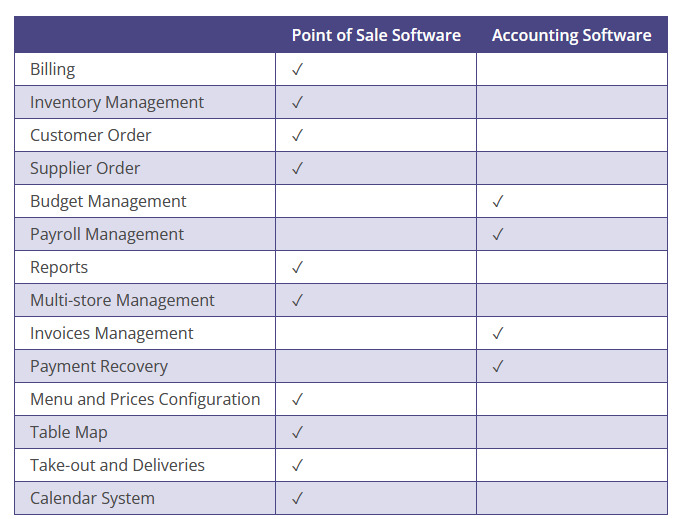
Task: Click the Accounting Software column header
Action: click(x=571, y=36)
